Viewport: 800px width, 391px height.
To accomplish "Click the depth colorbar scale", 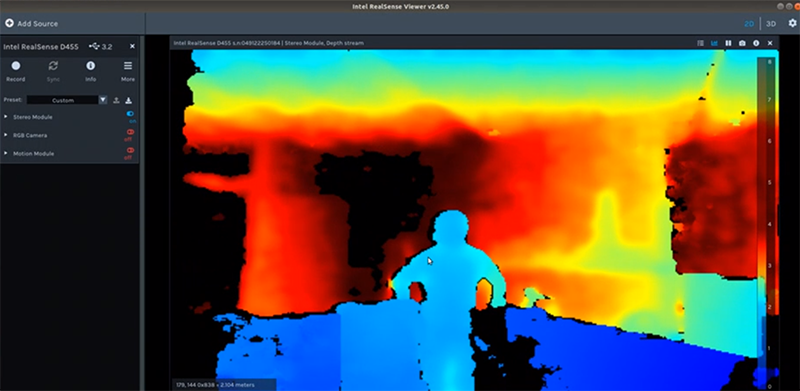I will [766, 222].
